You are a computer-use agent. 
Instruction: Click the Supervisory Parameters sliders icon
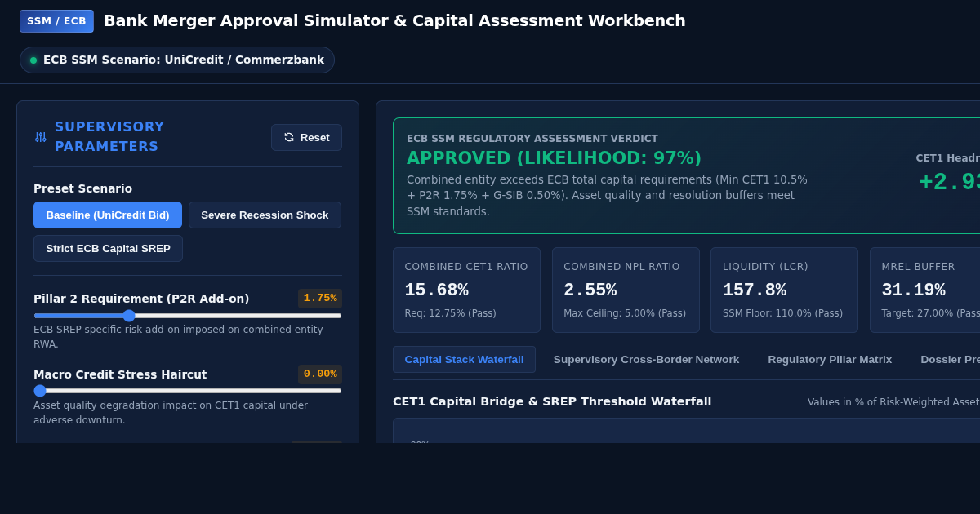(x=41, y=137)
